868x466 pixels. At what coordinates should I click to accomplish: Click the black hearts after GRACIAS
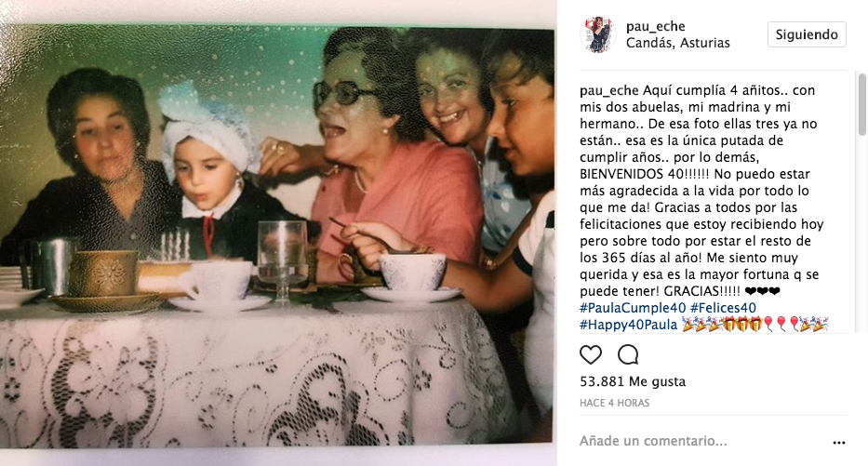click(x=762, y=291)
